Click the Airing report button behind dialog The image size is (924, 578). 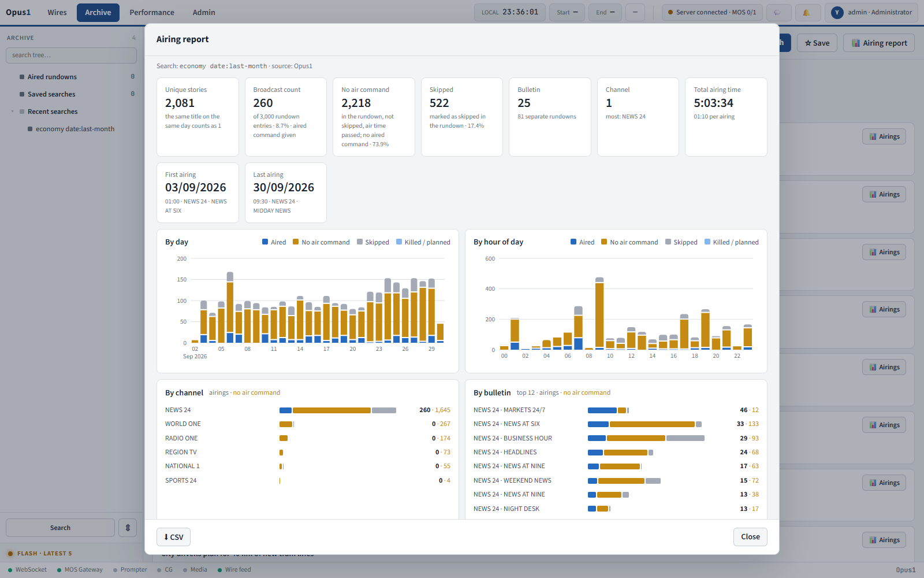pos(879,43)
